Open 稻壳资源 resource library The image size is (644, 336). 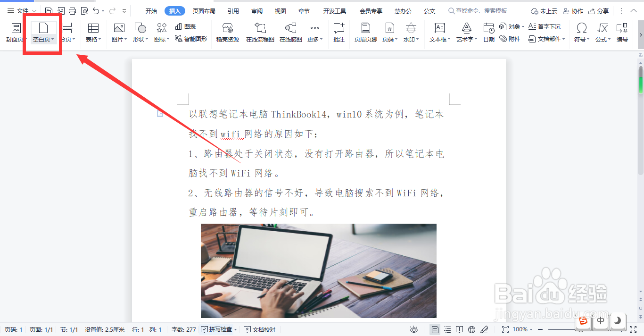(x=228, y=33)
